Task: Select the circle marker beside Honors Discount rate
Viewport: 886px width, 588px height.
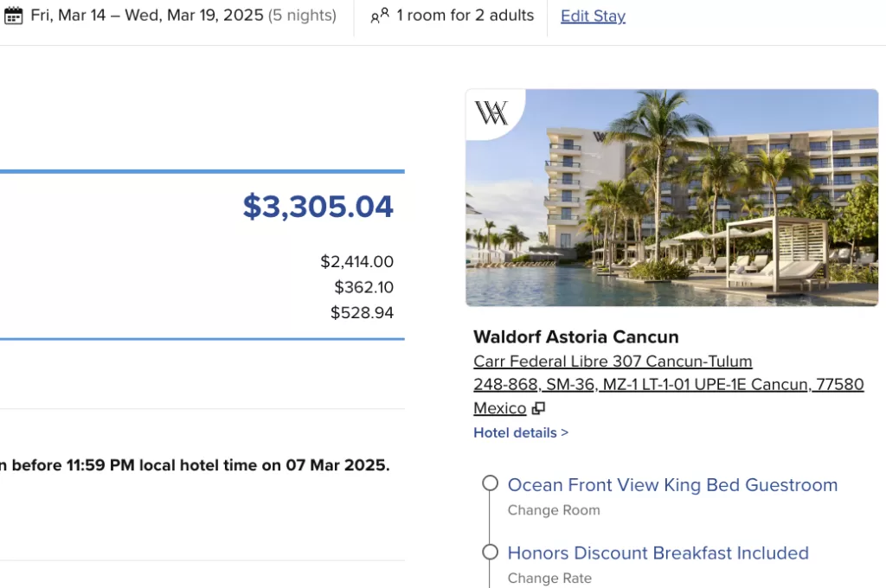Action: tap(490, 552)
